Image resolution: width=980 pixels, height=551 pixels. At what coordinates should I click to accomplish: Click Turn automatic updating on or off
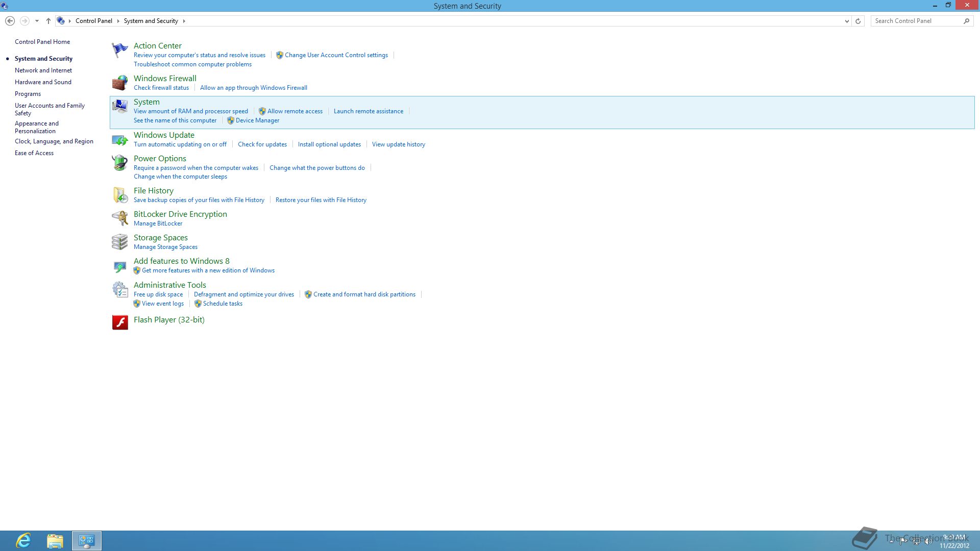180,144
